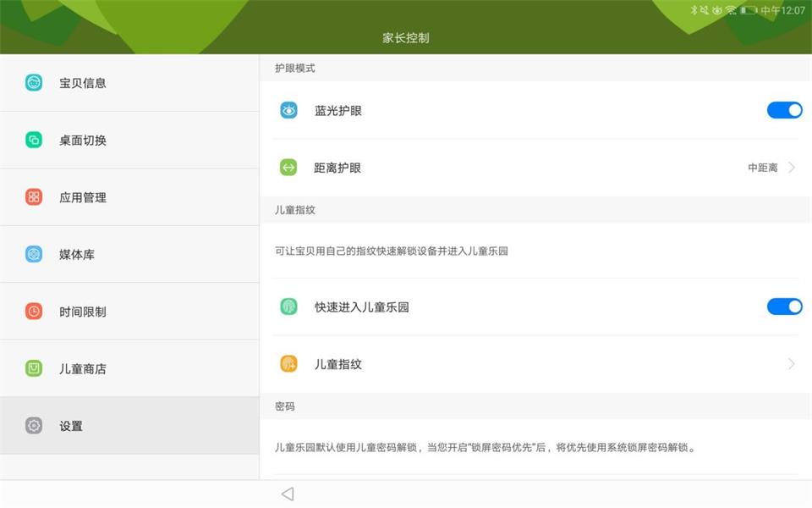Click the 可让宝贝用自己的指纹 description text

391,251
